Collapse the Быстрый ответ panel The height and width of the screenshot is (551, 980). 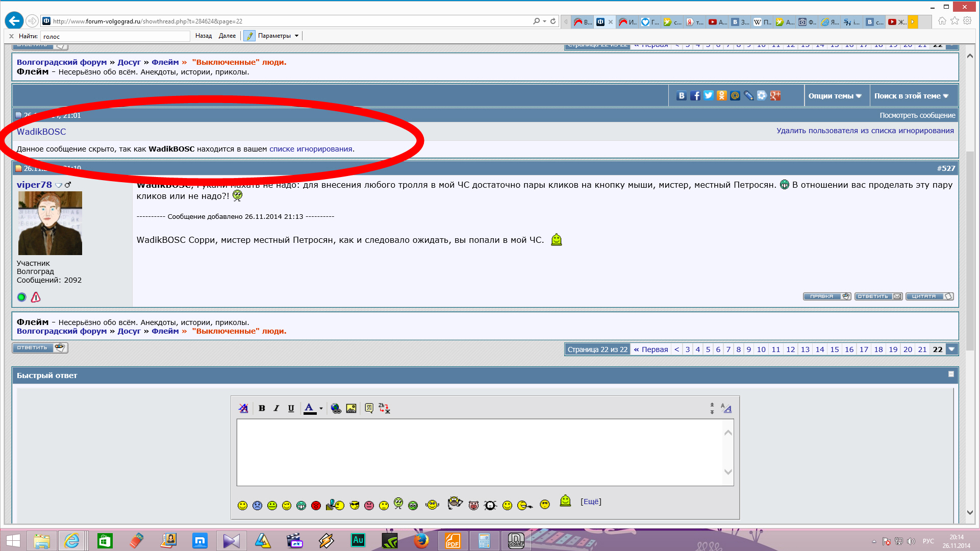[x=951, y=374]
